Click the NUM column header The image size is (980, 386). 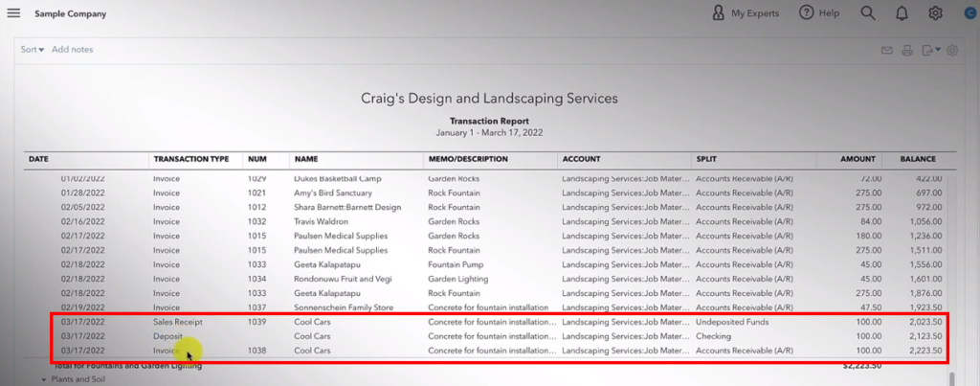click(257, 160)
